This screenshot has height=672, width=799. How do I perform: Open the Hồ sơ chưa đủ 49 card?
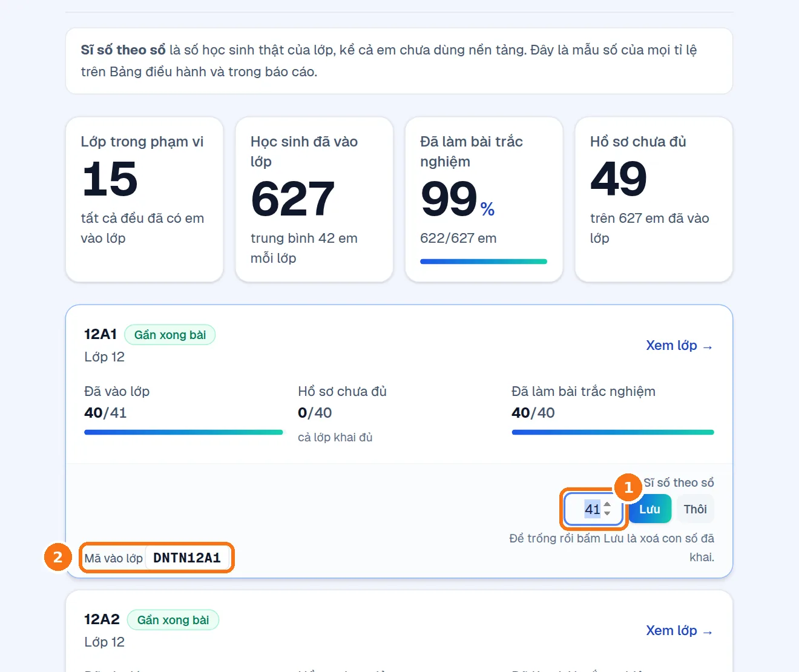tap(654, 199)
